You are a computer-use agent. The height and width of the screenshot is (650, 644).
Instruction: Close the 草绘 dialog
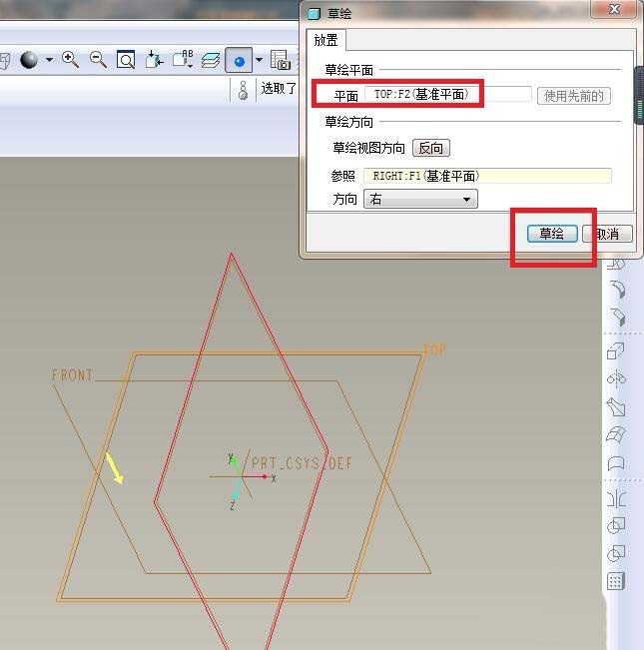[x=614, y=9]
